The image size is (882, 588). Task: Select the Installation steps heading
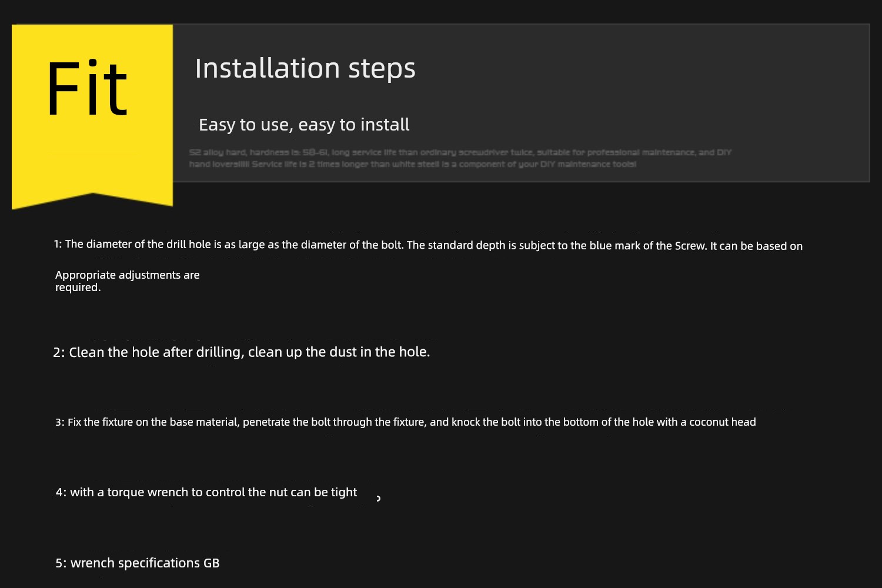point(305,68)
